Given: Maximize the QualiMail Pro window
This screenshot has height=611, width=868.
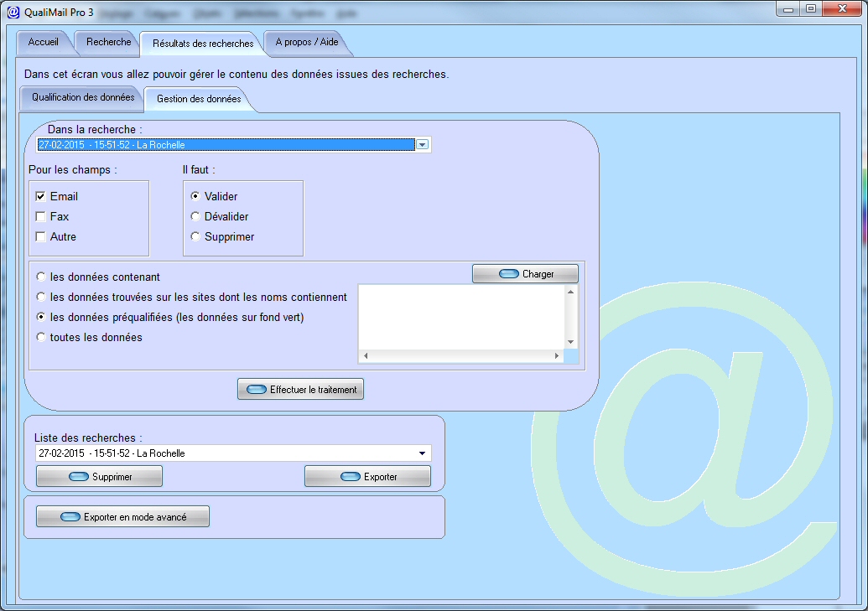Looking at the screenshot, I should point(811,9).
